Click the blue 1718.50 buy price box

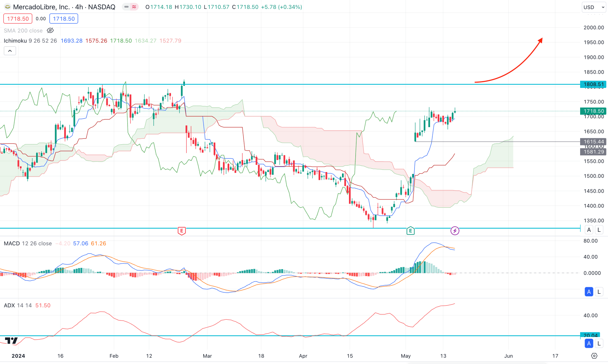click(64, 19)
